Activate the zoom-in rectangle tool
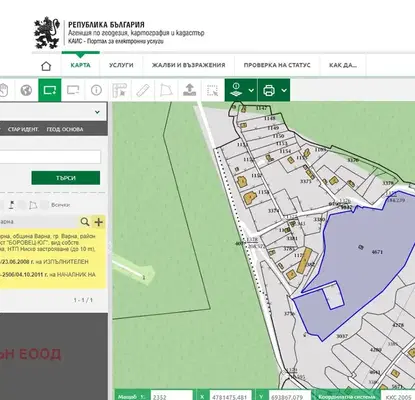The width and height of the screenshot is (415, 400). tap(50, 90)
